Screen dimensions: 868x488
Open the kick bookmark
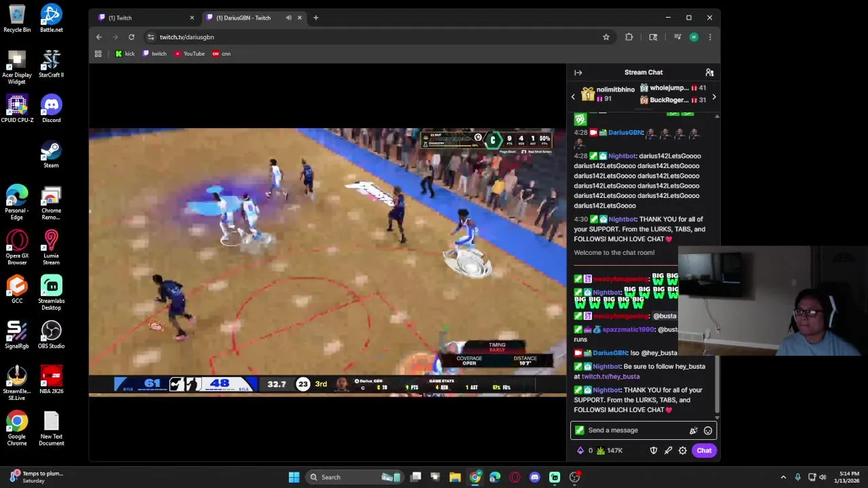point(125,54)
